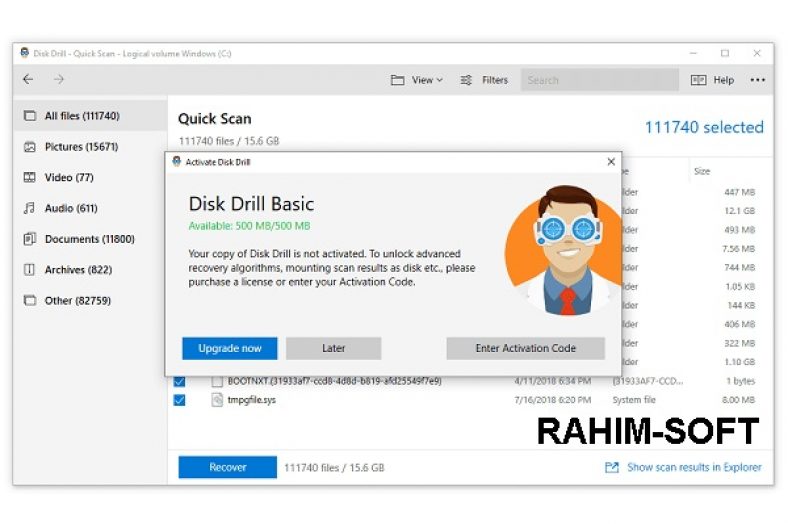The height and width of the screenshot is (524, 788).
Task: Click the System file type cell
Action: click(x=634, y=400)
